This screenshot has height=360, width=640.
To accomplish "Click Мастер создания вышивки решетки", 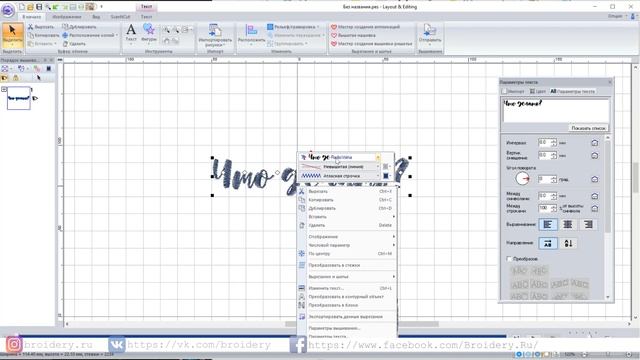I will click(x=372, y=44).
